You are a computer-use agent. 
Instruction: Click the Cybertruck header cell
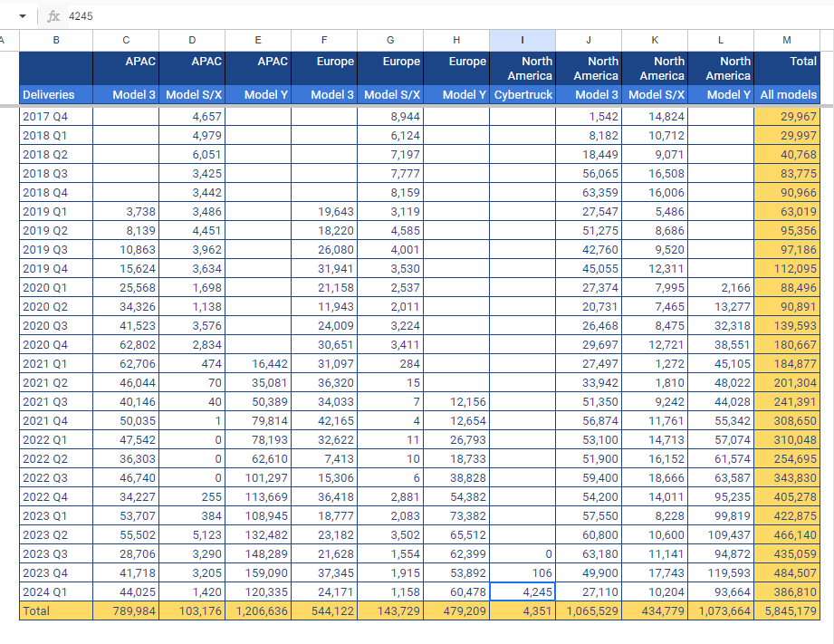pos(522,95)
